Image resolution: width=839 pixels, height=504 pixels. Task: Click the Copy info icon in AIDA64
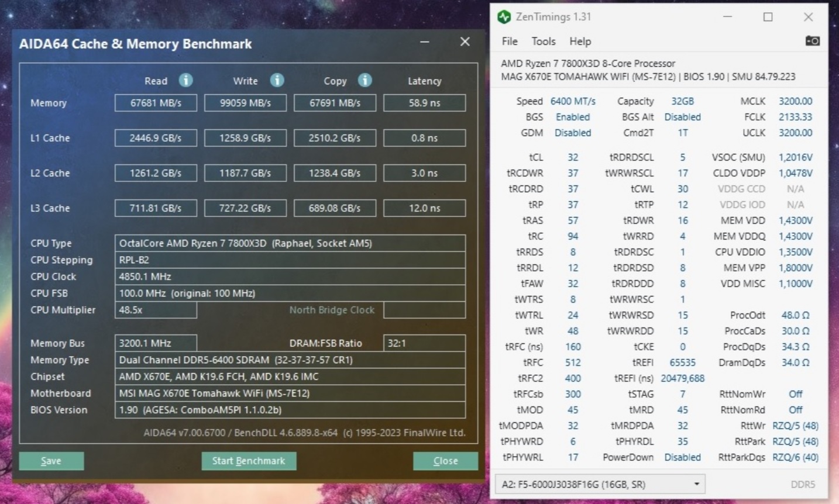(365, 80)
